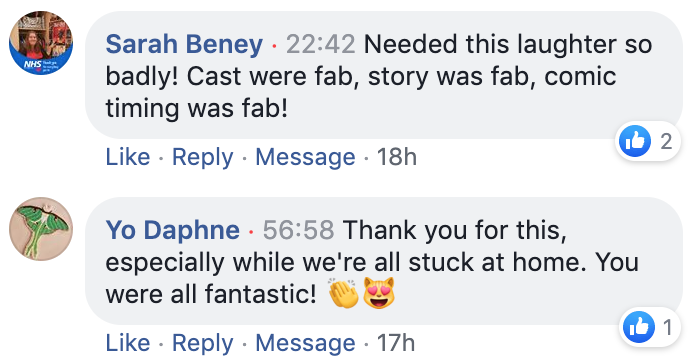Viewport: 700px width, 360px height.
Task: Click the heart-eyes cat emoji
Action: [379, 293]
